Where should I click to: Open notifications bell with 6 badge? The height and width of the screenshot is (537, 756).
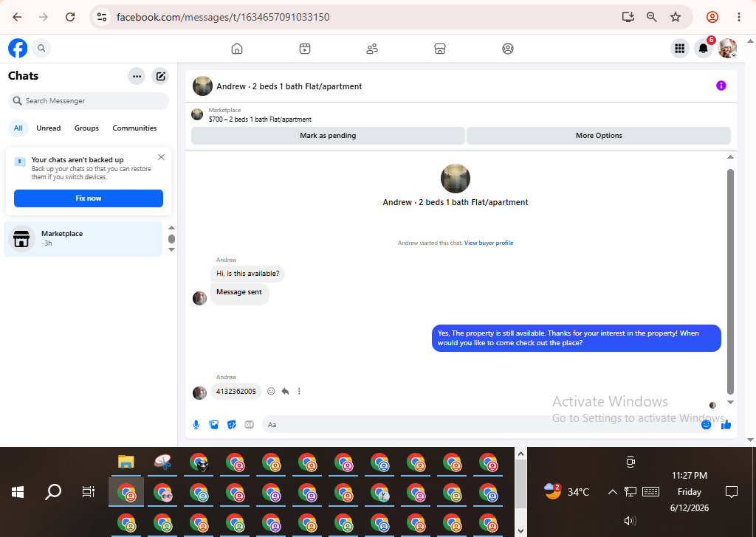[x=704, y=48]
